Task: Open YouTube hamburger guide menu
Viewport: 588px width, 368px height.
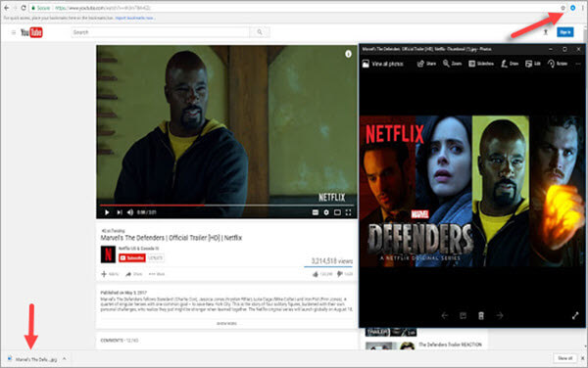Action: click(14, 32)
